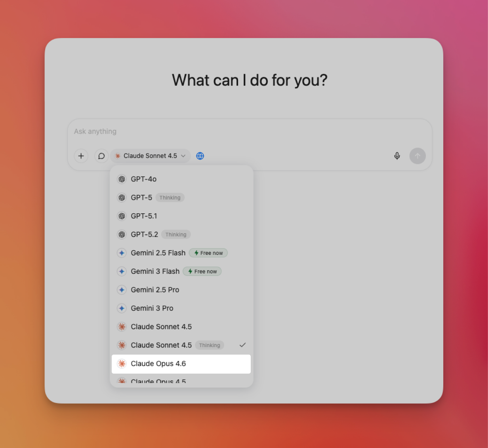The image size is (488, 448).
Task: Select Gemini 3 Flash model
Action: [181, 271]
